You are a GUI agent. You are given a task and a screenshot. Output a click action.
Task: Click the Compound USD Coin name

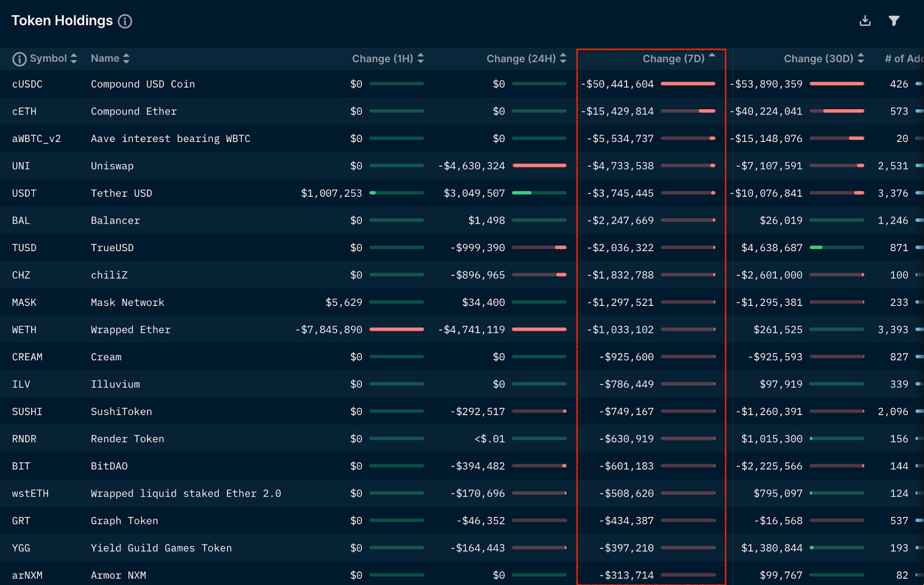[x=143, y=84]
